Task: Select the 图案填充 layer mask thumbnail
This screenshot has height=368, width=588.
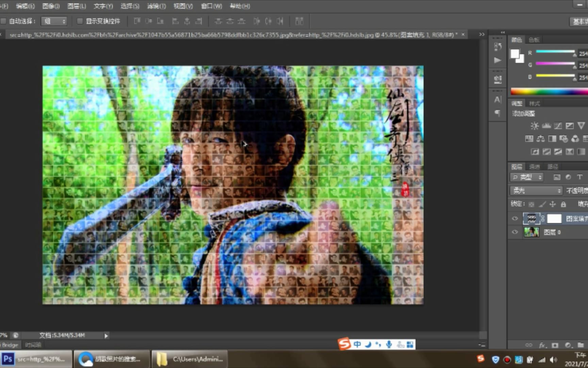Action: click(554, 219)
